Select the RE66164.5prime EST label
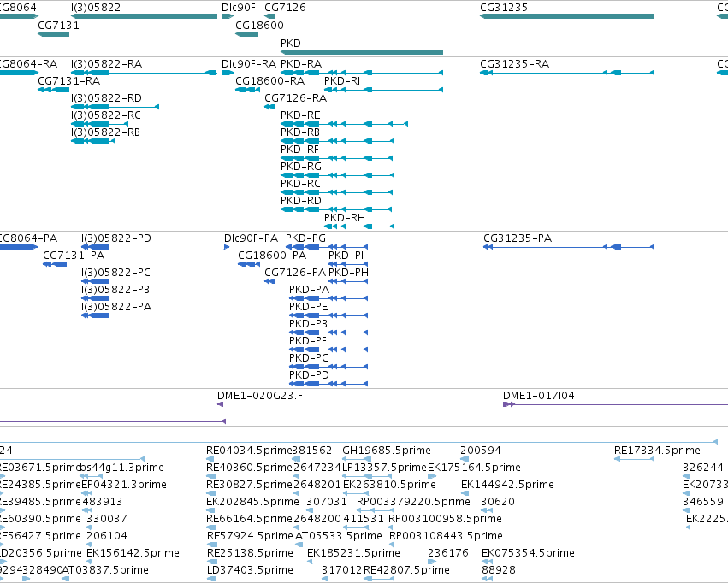 click(249, 519)
